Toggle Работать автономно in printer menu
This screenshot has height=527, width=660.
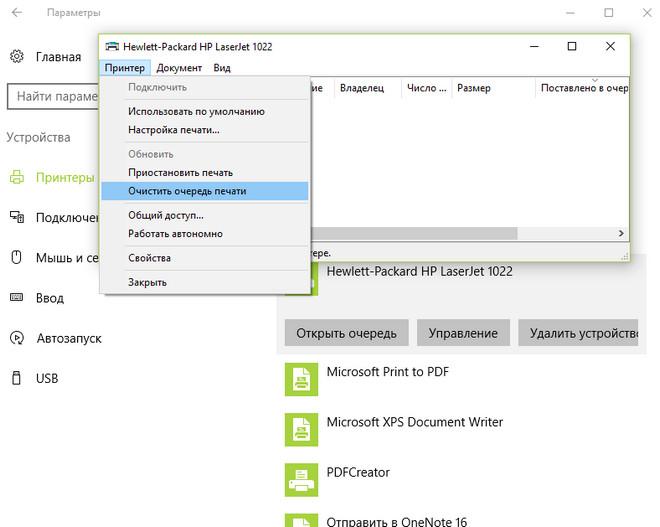click(x=175, y=234)
